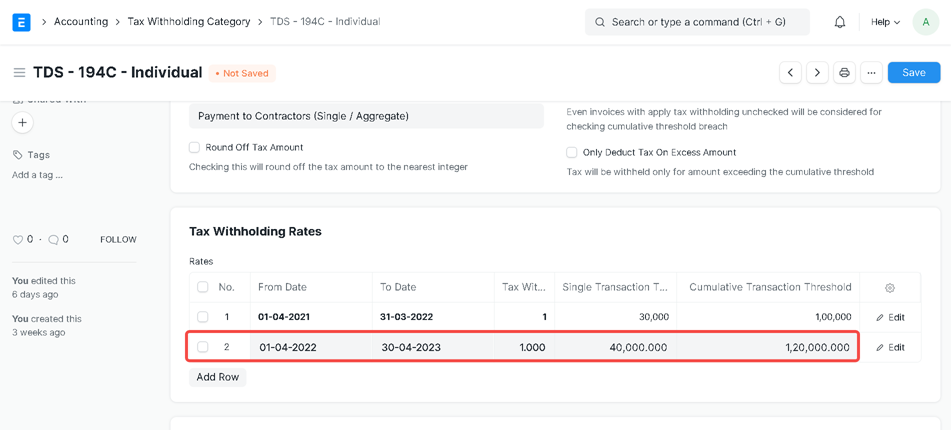Click the ERPNext home logo icon
The width and height of the screenshot is (951, 430).
(21, 22)
